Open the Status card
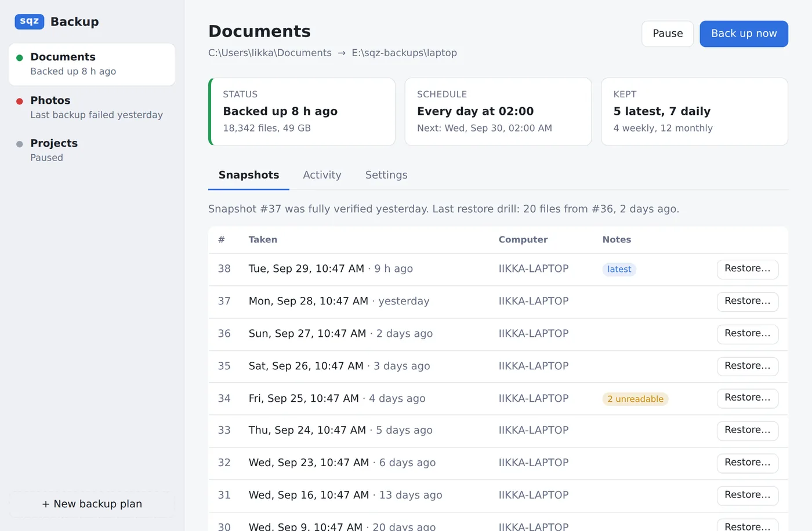 click(x=302, y=112)
